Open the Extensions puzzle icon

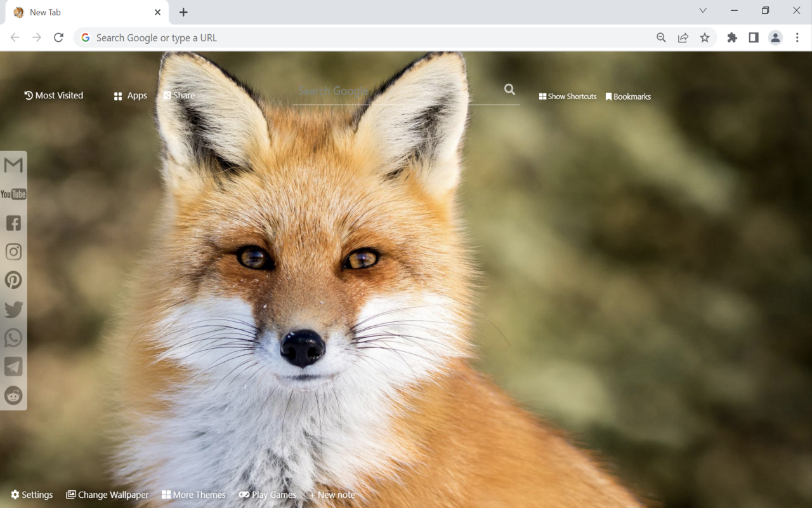[x=732, y=37]
